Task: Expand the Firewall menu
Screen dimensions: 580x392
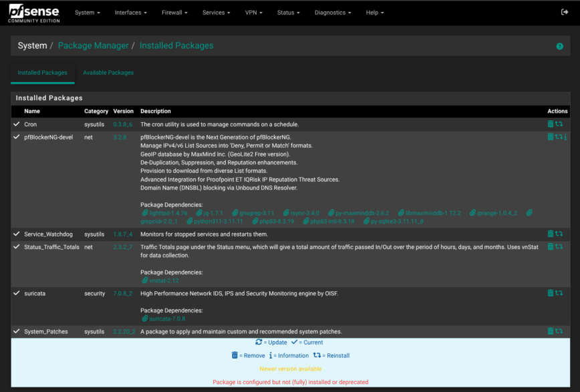Action: pos(174,13)
